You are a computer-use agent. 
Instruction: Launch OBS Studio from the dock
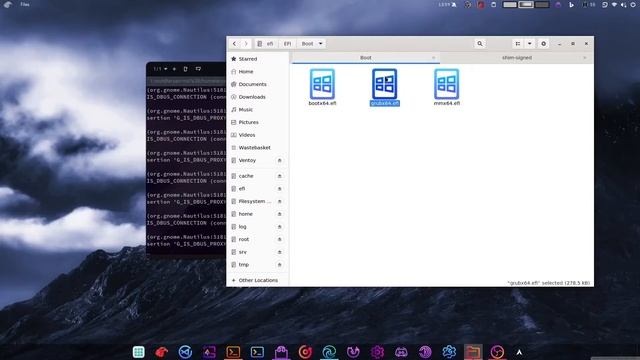coord(497,351)
